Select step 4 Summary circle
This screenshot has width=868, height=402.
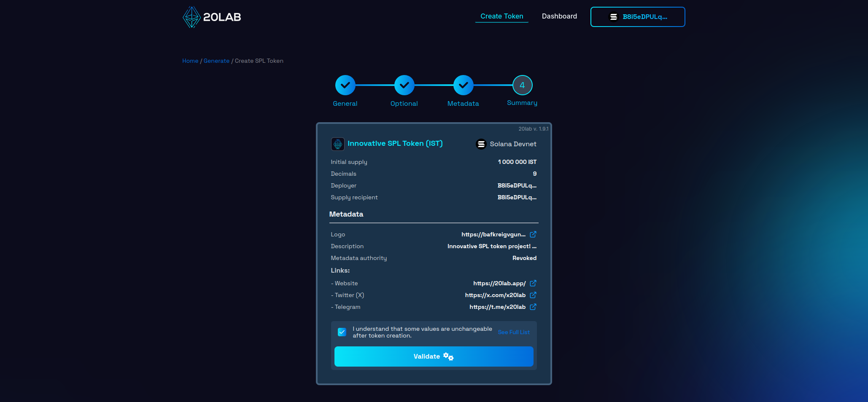click(x=522, y=85)
